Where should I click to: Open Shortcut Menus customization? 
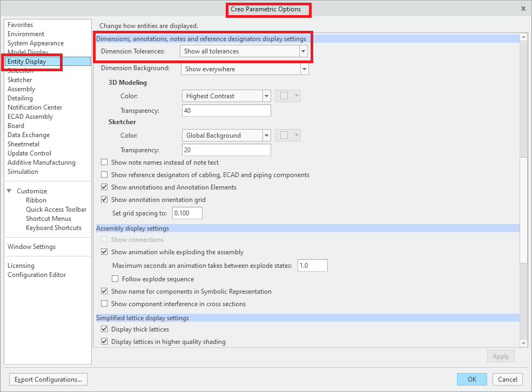(x=49, y=218)
